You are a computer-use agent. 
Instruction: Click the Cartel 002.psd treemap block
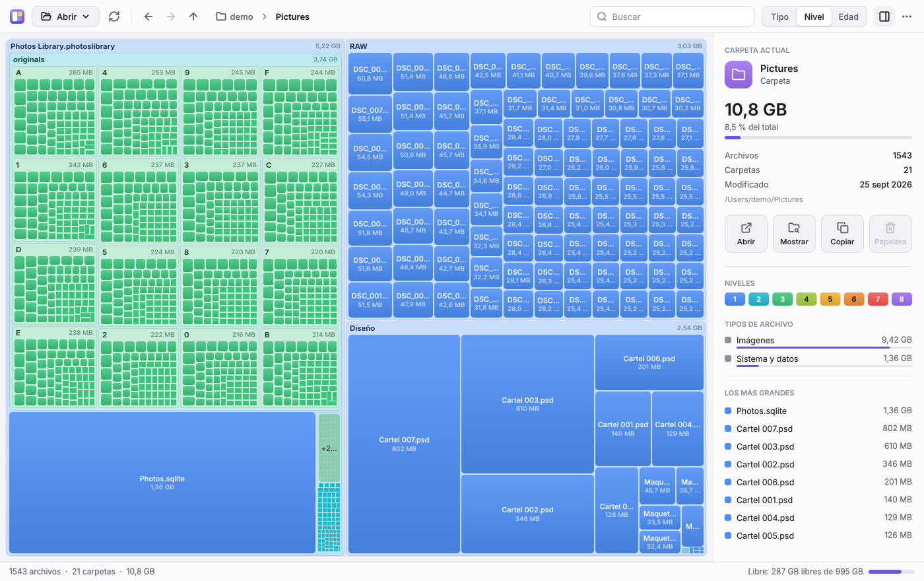(527, 514)
